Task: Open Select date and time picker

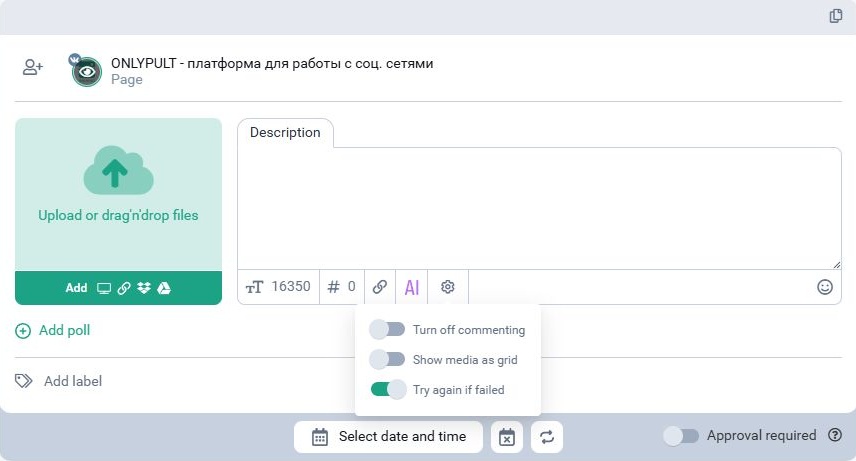Action: [x=388, y=437]
